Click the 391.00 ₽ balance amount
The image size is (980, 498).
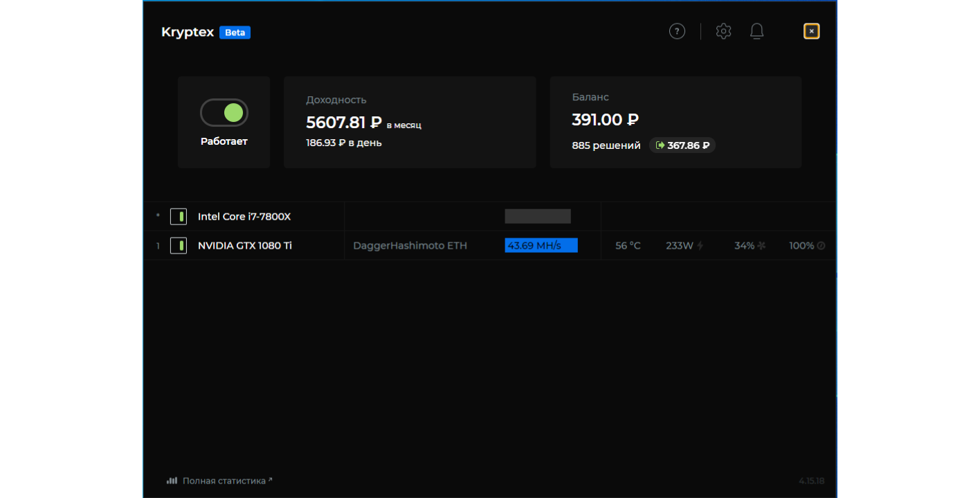coord(606,120)
